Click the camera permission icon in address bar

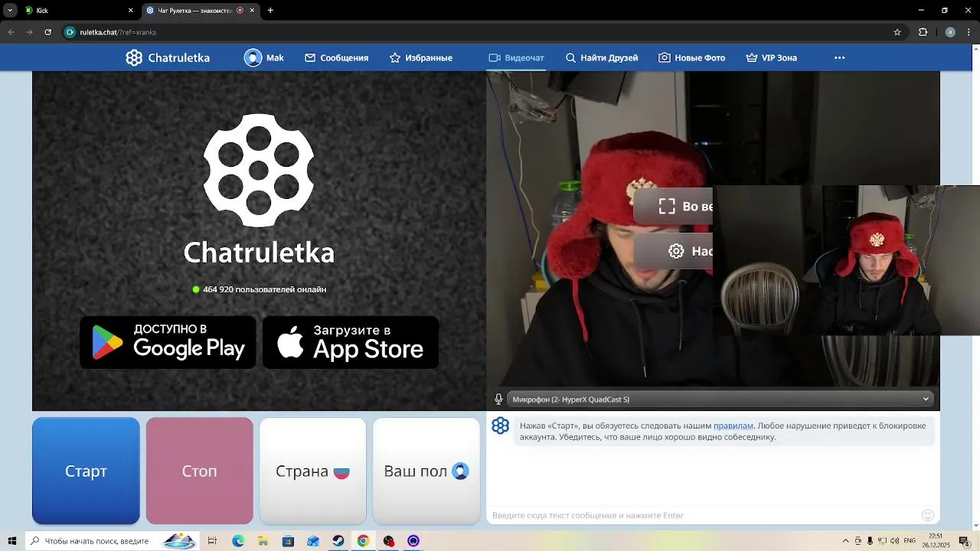pyautogui.click(x=70, y=32)
